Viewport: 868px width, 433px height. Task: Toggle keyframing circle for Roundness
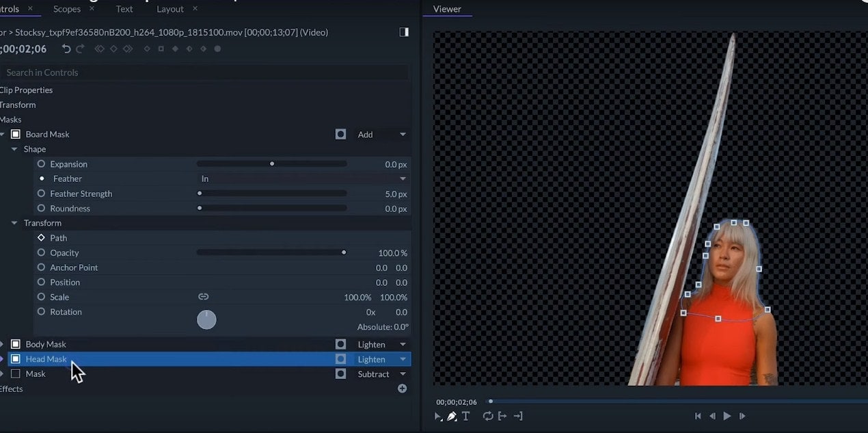coord(41,209)
